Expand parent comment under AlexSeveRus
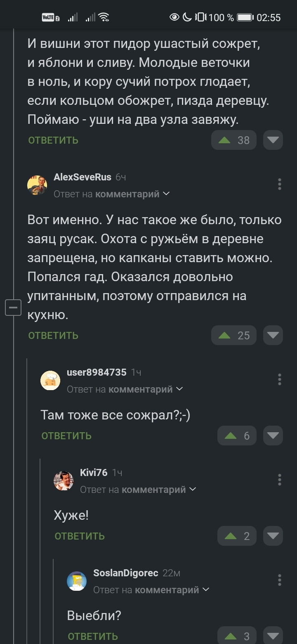297x644 pixels. coord(112,194)
